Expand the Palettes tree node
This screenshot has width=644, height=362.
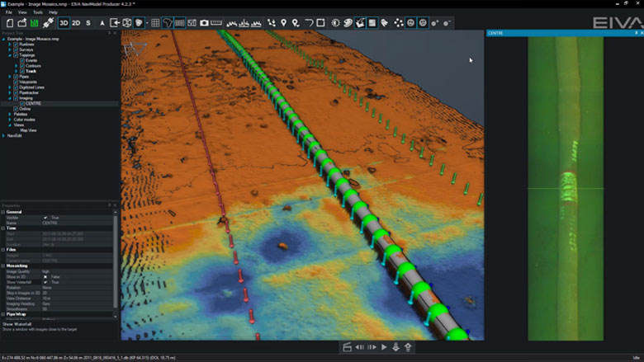coord(10,115)
